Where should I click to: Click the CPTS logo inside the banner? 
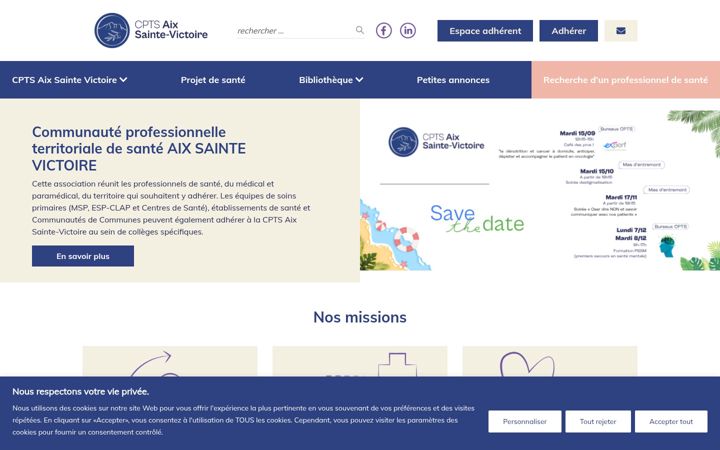437,142
